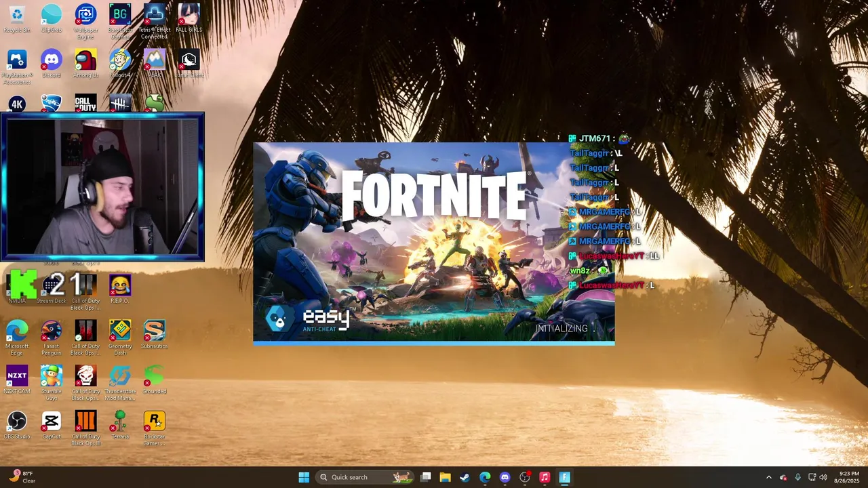
Task: Select the Fallout 4 desktop icon
Action: tap(120, 64)
